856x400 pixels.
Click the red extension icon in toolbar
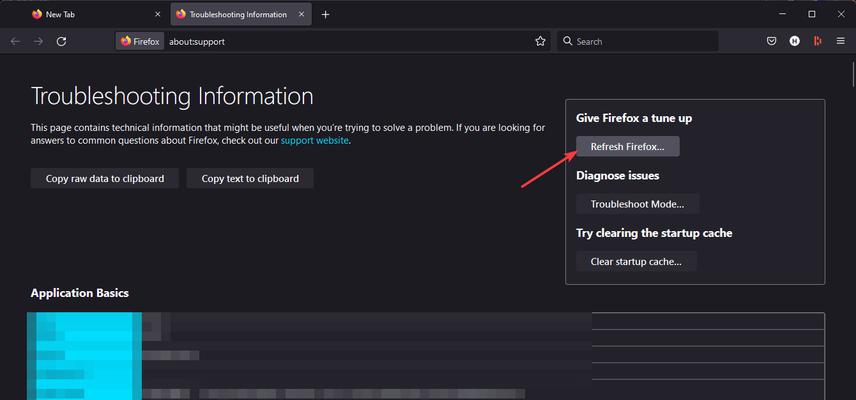[817, 41]
